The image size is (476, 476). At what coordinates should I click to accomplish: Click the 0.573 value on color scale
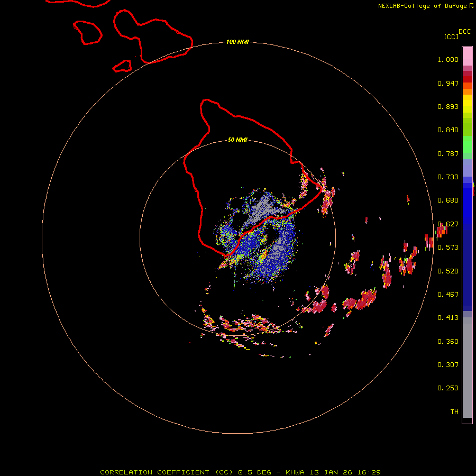click(x=448, y=248)
